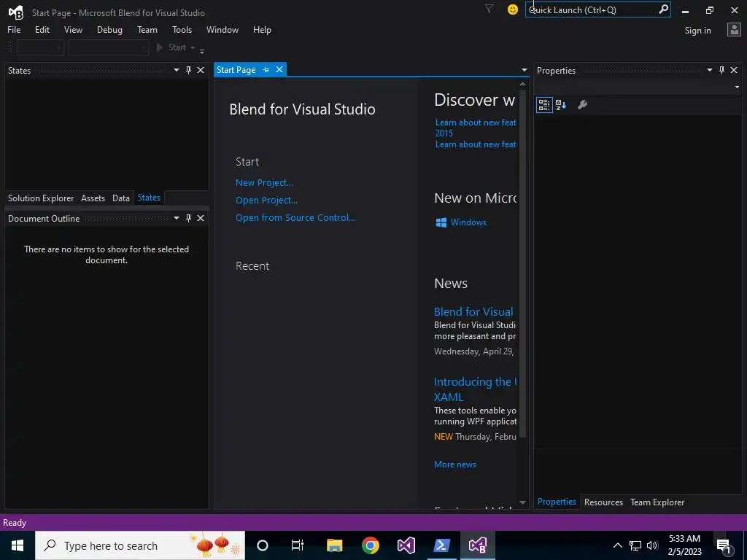This screenshot has width=747, height=560.
Task: Click the New Project link
Action: tap(264, 182)
